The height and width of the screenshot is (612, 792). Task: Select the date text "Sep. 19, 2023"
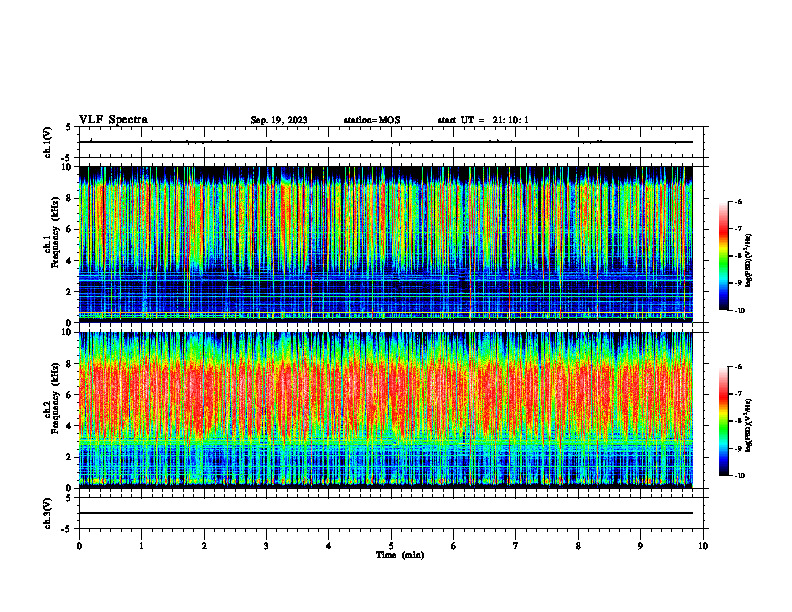click(279, 120)
